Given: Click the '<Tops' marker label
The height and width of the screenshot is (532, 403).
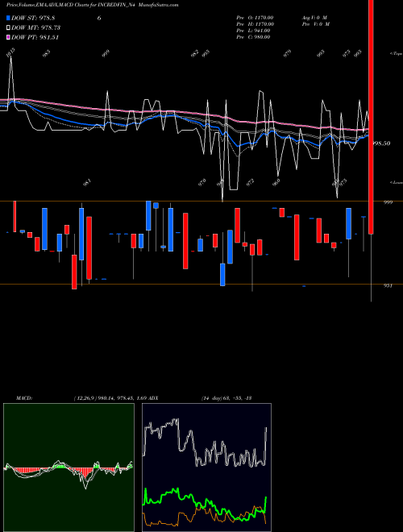Looking at the screenshot, I should [396, 54].
